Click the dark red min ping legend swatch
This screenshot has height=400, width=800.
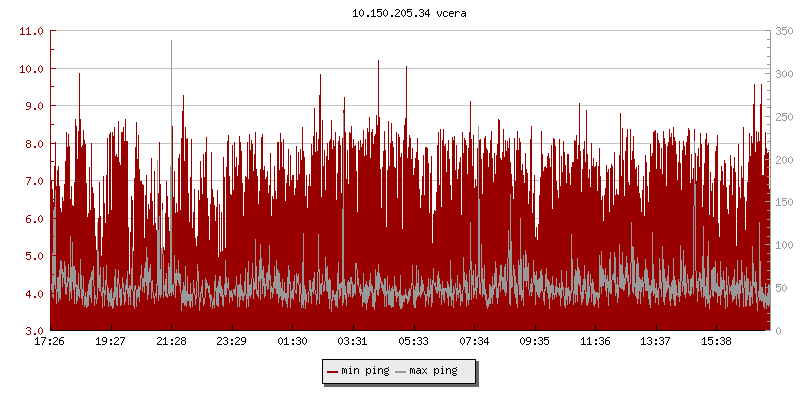tap(333, 371)
